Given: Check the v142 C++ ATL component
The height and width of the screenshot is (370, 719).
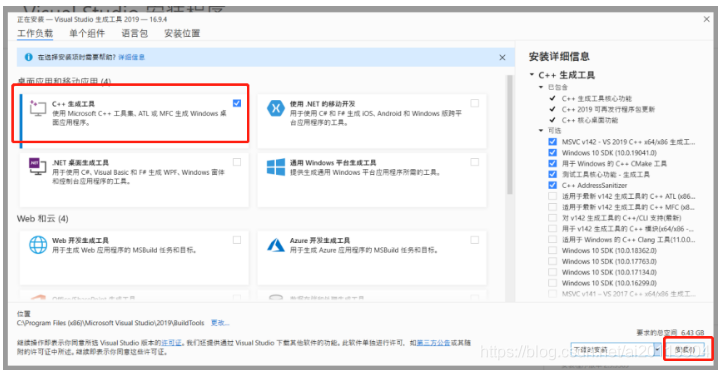Looking at the screenshot, I should pyautogui.click(x=553, y=196).
